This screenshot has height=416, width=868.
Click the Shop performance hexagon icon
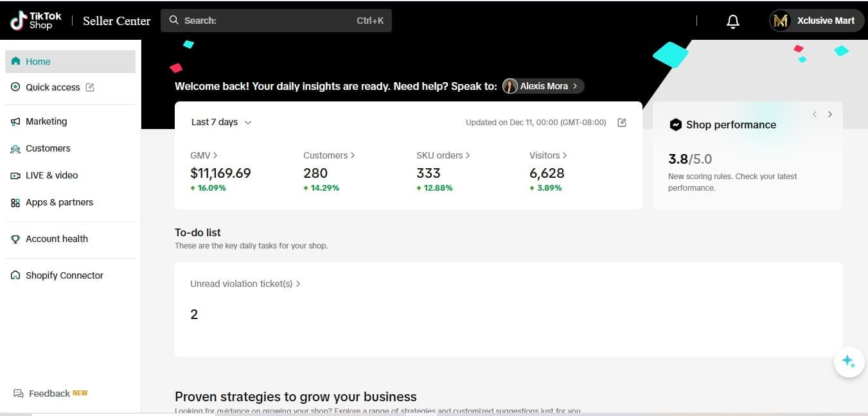coord(675,125)
